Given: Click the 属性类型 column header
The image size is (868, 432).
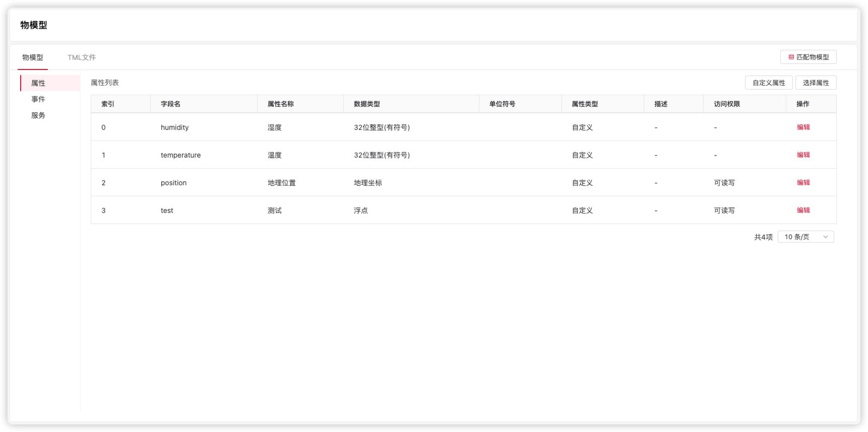Looking at the screenshot, I should (x=584, y=104).
